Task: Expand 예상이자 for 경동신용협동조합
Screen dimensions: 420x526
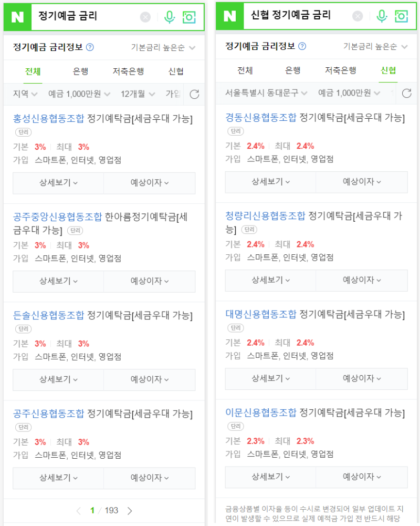Action: coord(361,181)
